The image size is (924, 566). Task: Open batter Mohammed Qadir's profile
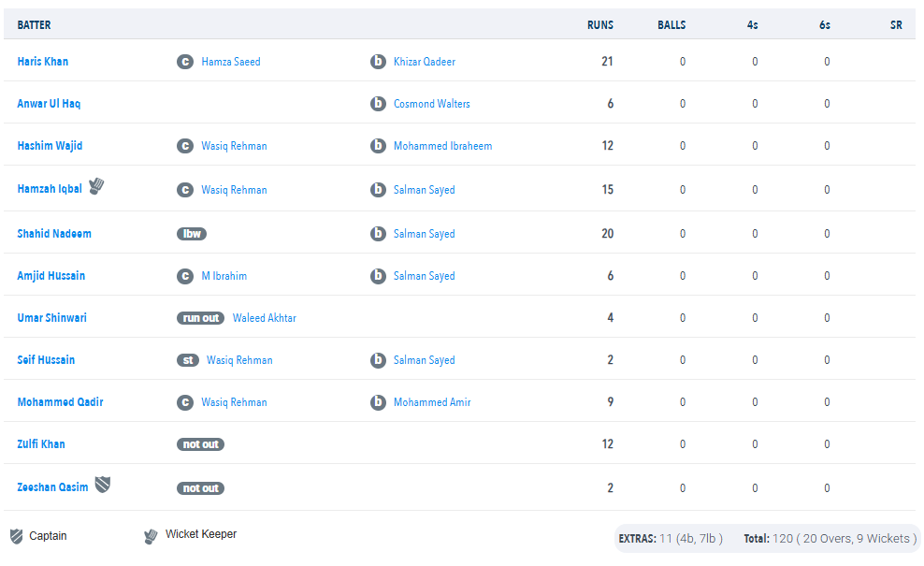click(x=60, y=402)
